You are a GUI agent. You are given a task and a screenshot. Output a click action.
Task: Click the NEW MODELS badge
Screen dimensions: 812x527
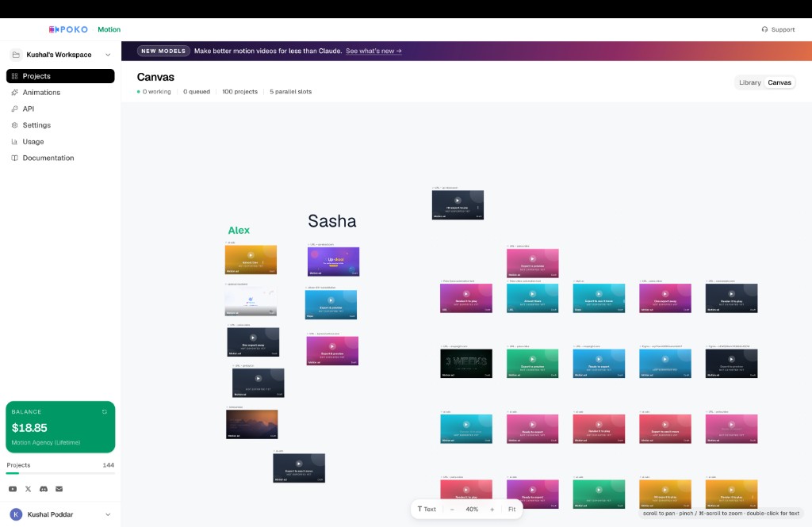[163, 51]
